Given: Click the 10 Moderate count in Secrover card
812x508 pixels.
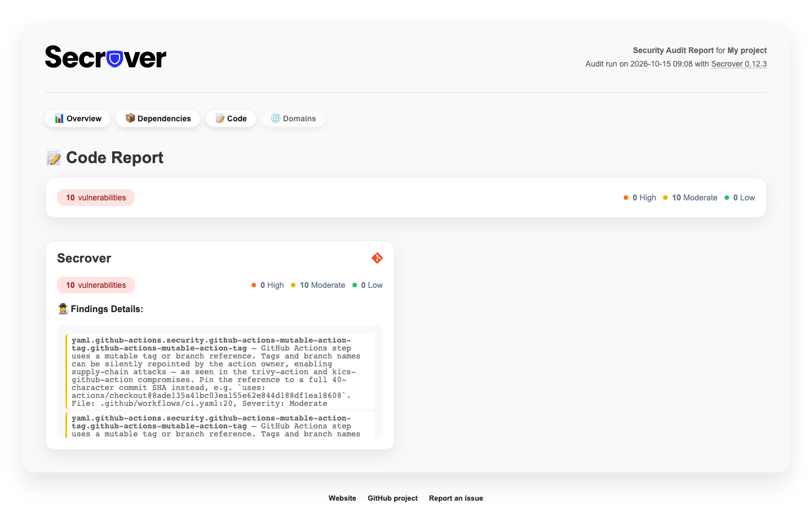Looking at the screenshot, I should (x=318, y=285).
